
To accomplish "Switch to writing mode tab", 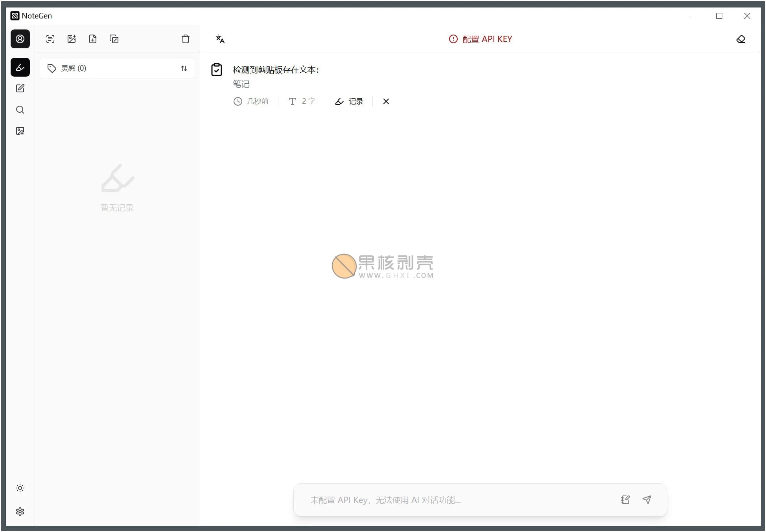I will click(x=20, y=88).
